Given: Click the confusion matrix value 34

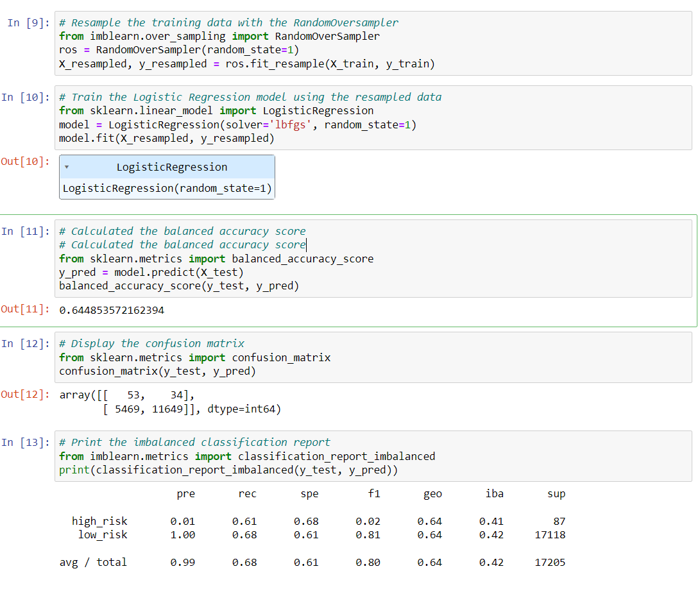Looking at the screenshot, I should (176, 395).
